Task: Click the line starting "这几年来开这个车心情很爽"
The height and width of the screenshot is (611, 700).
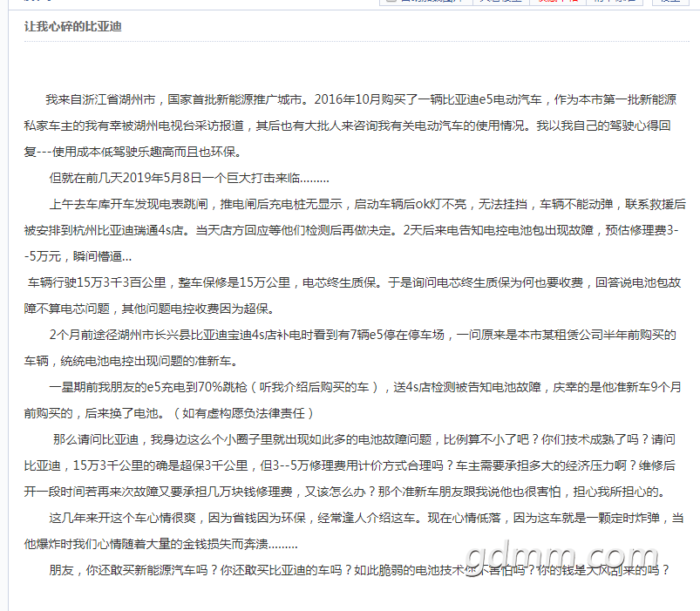Action: (x=366, y=518)
